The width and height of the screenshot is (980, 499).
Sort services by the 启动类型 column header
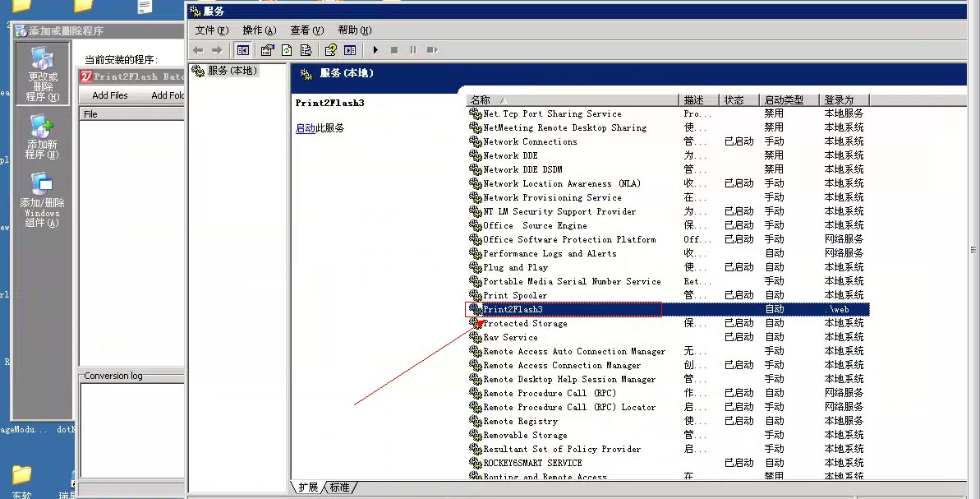[x=789, y=100]
